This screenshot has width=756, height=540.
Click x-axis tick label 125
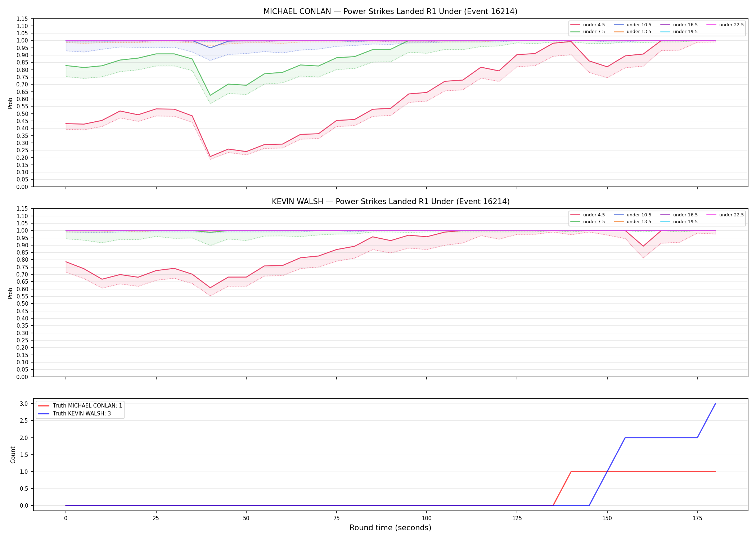tap(517, 518)
